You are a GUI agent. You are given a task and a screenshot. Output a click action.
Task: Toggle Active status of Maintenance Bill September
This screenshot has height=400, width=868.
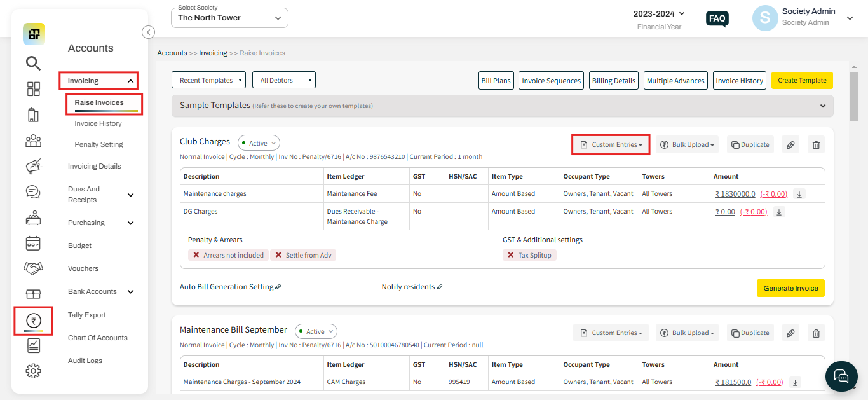(x=316, y=331)
